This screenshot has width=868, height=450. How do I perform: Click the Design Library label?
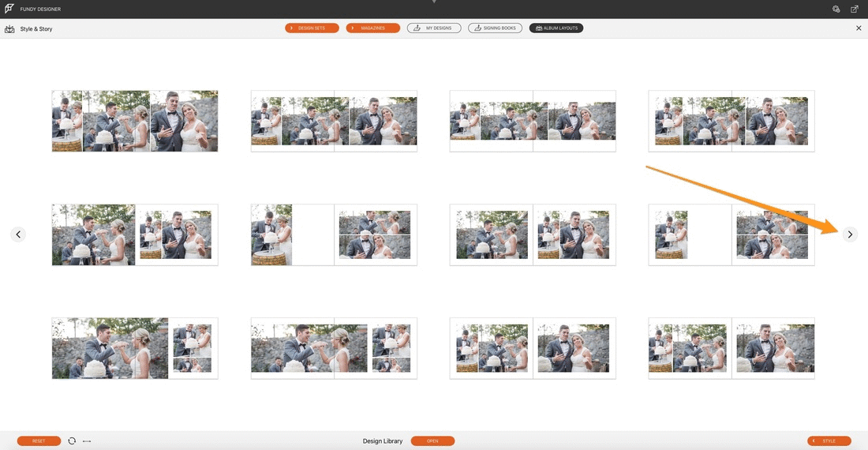383,441
